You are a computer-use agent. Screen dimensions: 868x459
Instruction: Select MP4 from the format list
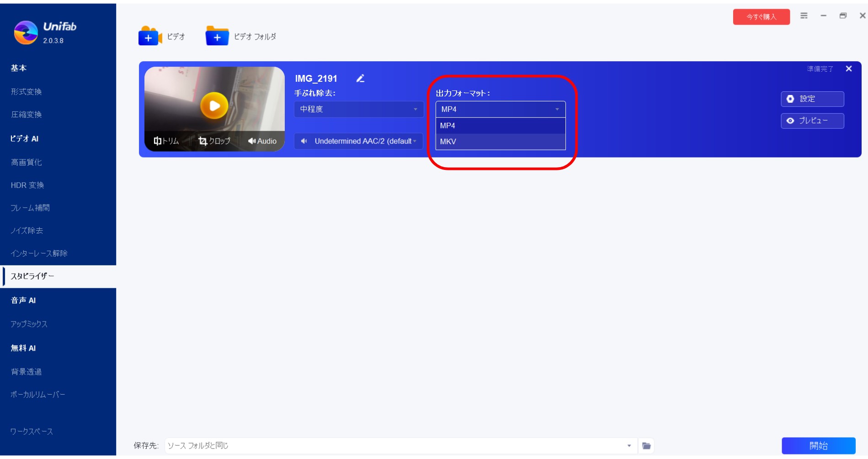pyautogui.click(x=500, y=126)
